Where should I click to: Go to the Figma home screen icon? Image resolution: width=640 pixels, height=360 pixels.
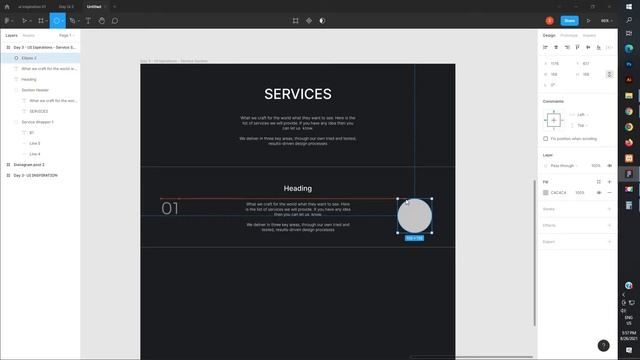(7, 7)
